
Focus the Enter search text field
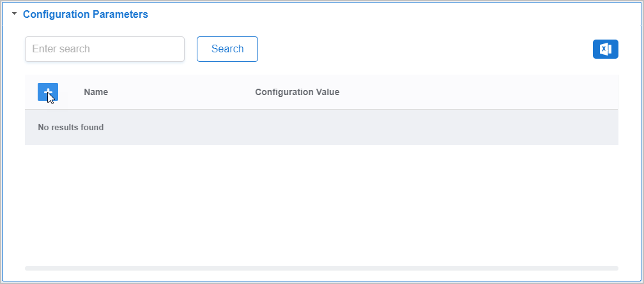pyautogui.click(x=105, y=49)
